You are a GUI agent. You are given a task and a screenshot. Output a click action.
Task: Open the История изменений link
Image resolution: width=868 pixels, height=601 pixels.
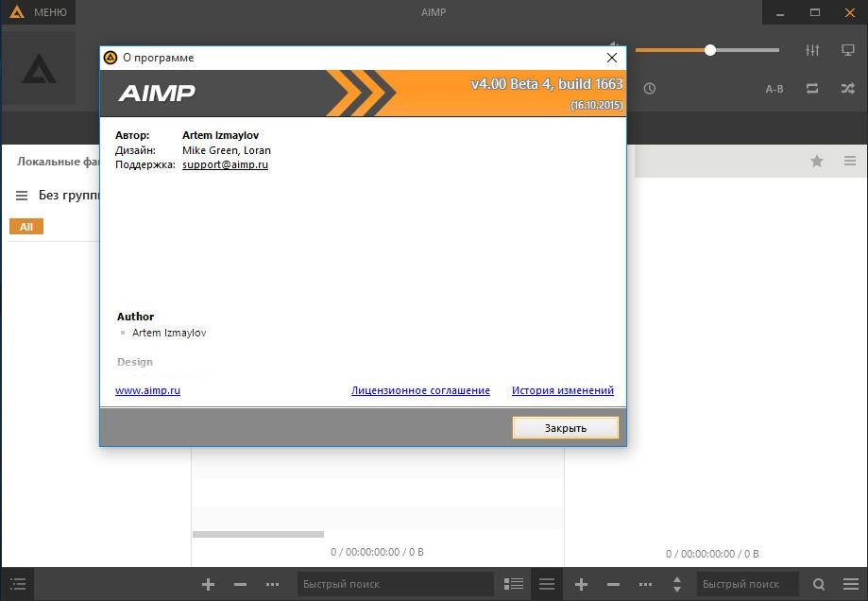(562, 390)
